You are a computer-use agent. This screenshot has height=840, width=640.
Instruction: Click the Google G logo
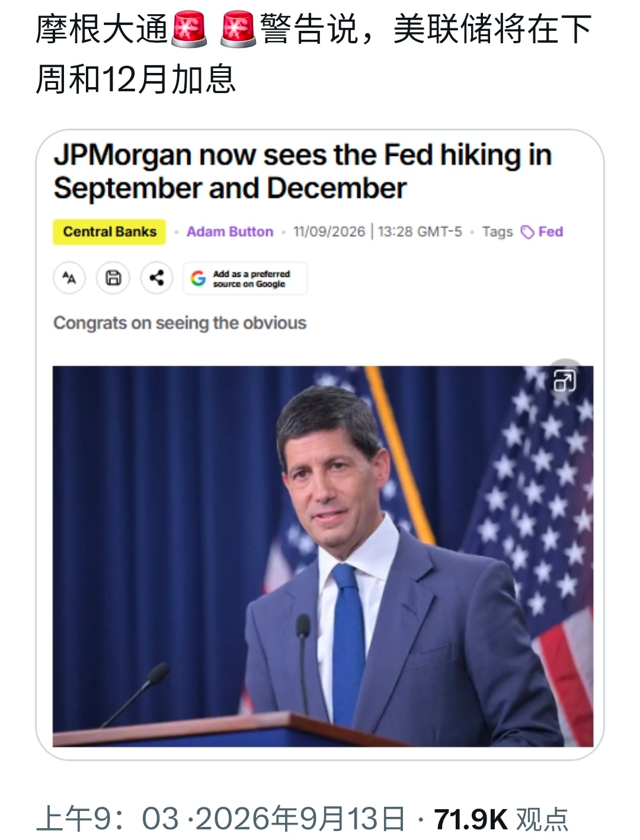[x=198, y=278]
